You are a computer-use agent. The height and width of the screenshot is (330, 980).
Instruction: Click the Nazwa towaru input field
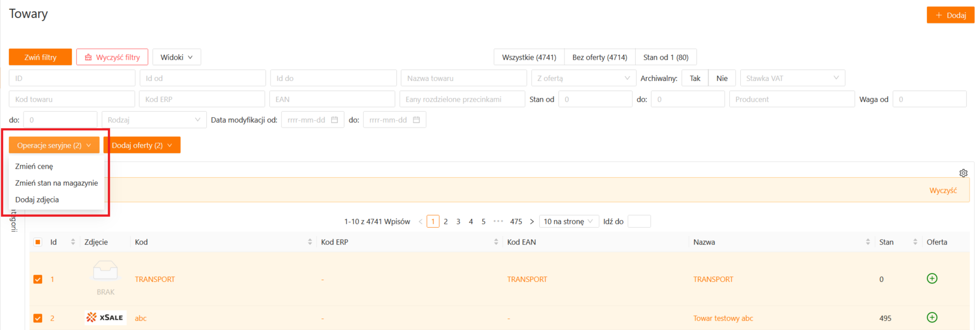point(463,78)
